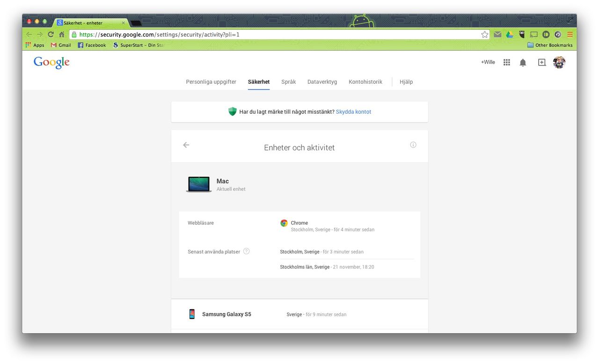Click the Chrome browser icon in Webbläsare row

284,223
